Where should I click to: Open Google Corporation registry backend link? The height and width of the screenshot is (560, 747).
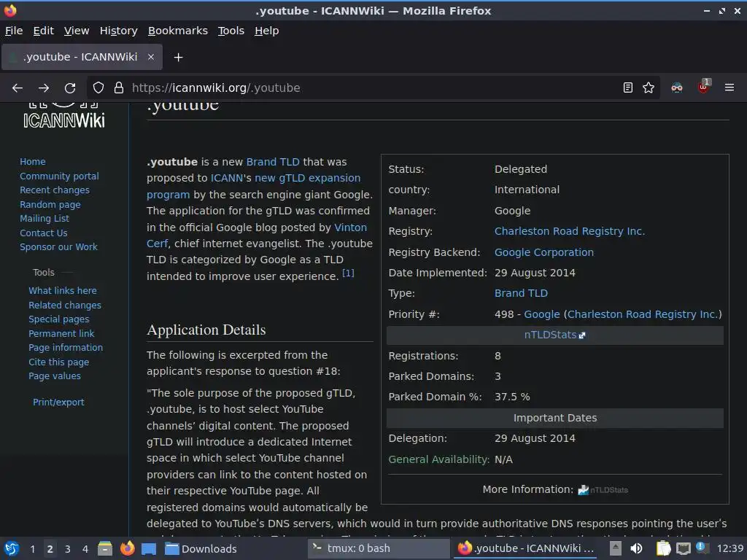point(544,252)
